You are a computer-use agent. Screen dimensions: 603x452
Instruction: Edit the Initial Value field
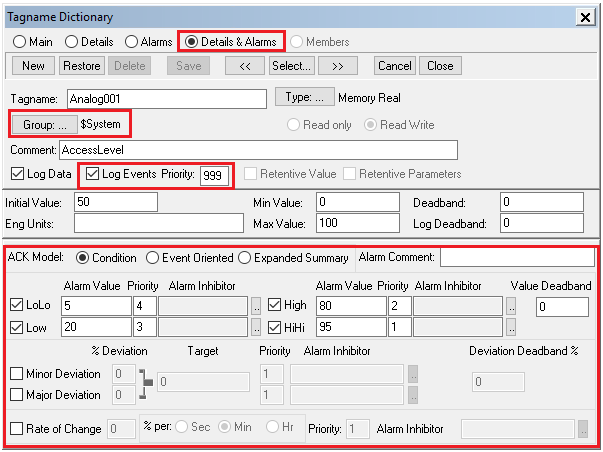(x=116, y=202)
